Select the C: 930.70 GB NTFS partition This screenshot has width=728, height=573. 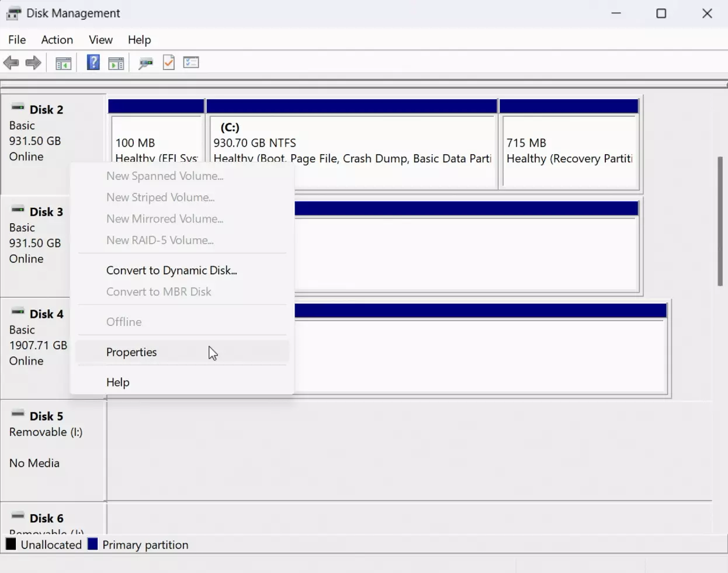[x=352, y=143]
